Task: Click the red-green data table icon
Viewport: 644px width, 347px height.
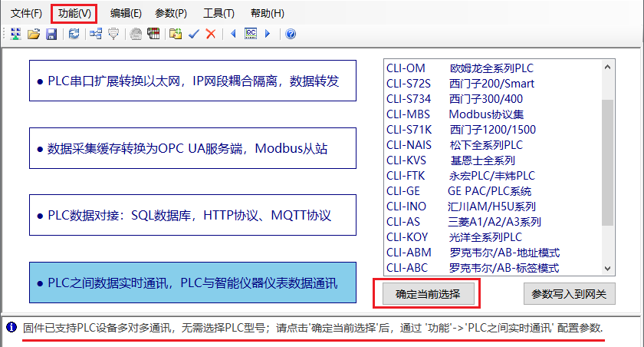Action: (153, 34)
